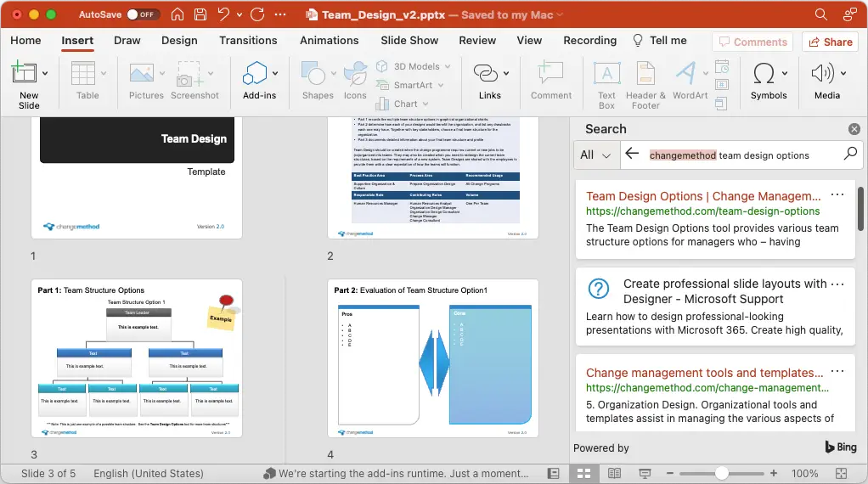The width and height of the screenshot is (868, 484).
Task: Insert WordArt
Action: 690,81
